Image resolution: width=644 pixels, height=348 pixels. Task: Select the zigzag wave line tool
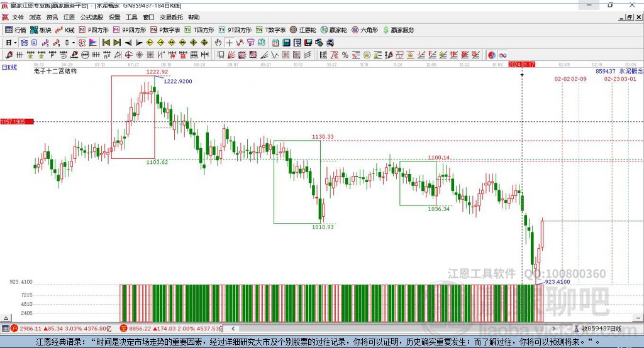coord(274,55)
